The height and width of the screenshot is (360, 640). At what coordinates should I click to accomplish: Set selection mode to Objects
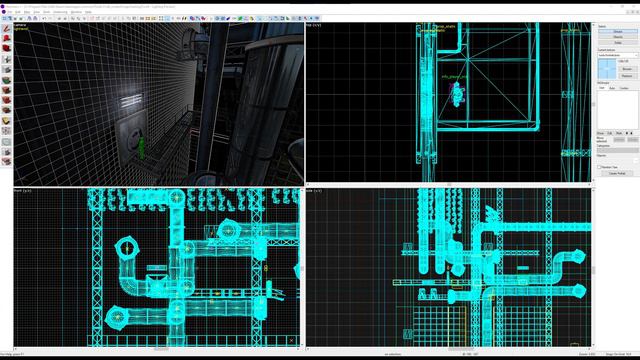pos(618,37)
